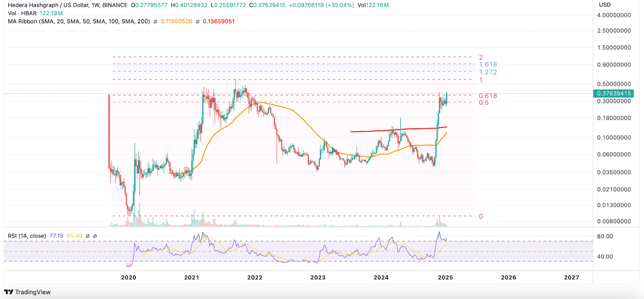The image size is (644, 299).
Task: Click the RSI axis 40.00 label
Action: click(x=605, y=256)
